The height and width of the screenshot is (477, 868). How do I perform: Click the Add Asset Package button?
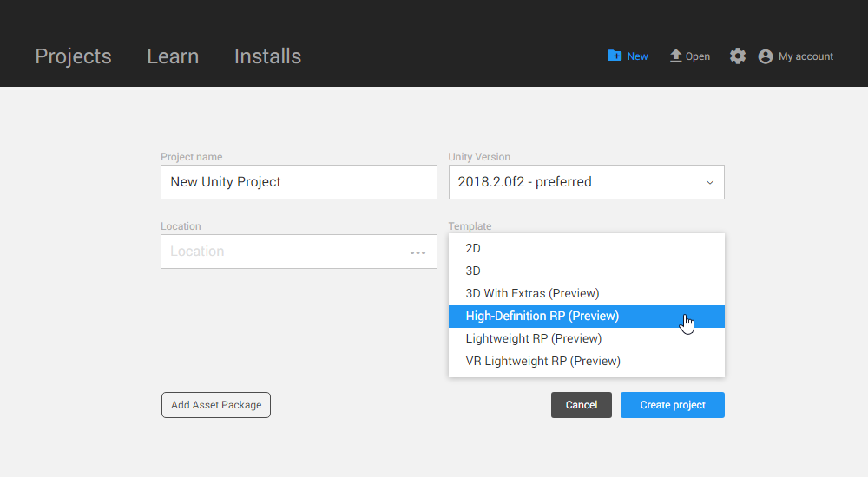pyautogui.click(x=216, y=405)
